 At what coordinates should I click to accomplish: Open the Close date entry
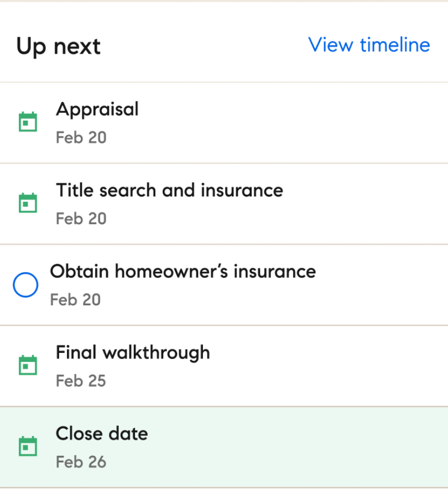point(102,433)
